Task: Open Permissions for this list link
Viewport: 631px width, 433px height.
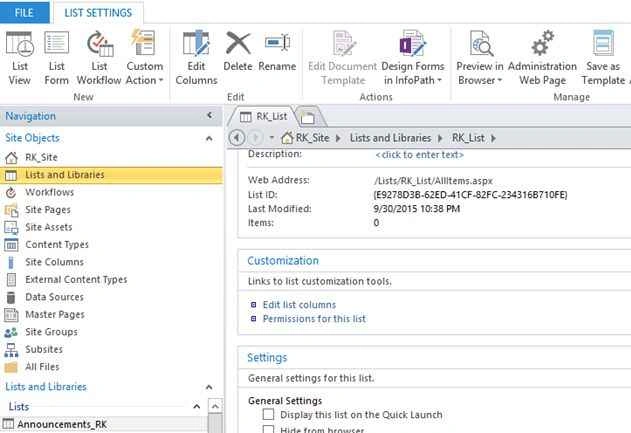Action: click(314, 319)
